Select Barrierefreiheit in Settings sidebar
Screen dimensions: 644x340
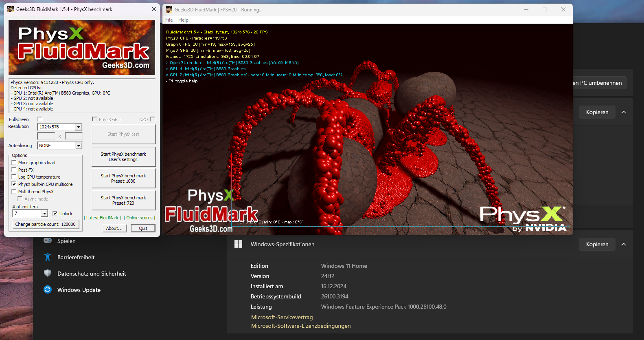click(76, 257)
